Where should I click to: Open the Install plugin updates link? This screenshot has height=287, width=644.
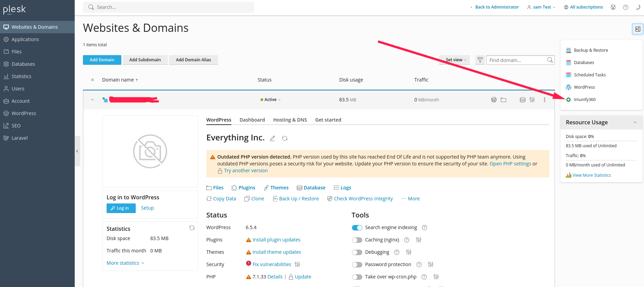(x=276, y=240)
